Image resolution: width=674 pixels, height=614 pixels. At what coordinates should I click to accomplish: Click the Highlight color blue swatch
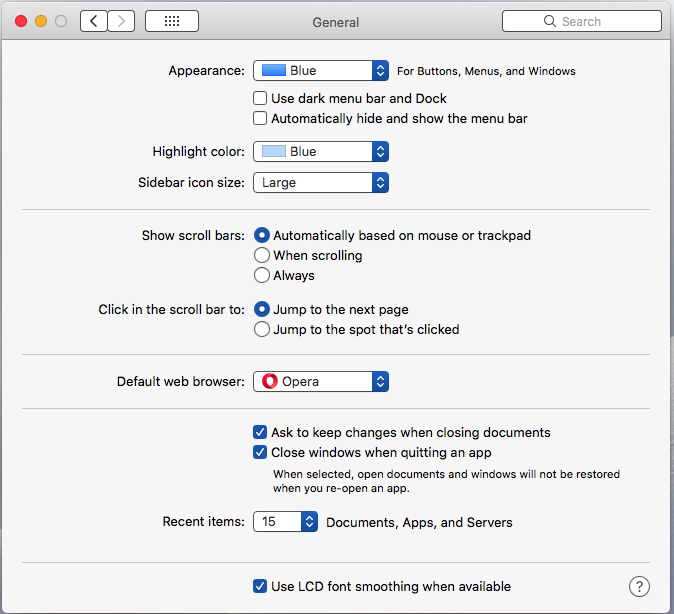pyautogui.click(x=273, y=152)
